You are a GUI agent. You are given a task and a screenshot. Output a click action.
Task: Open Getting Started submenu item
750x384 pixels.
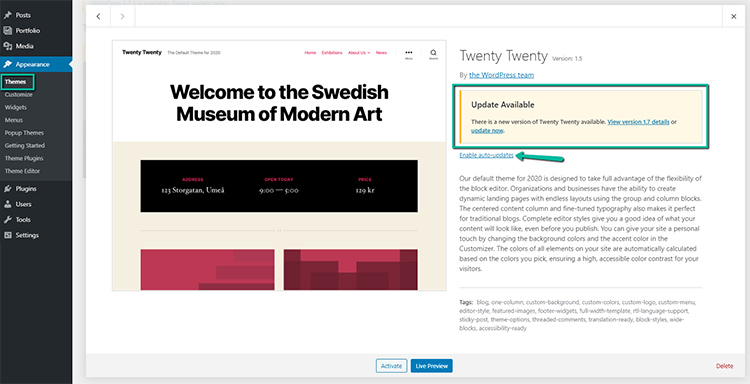coord(25,145)
